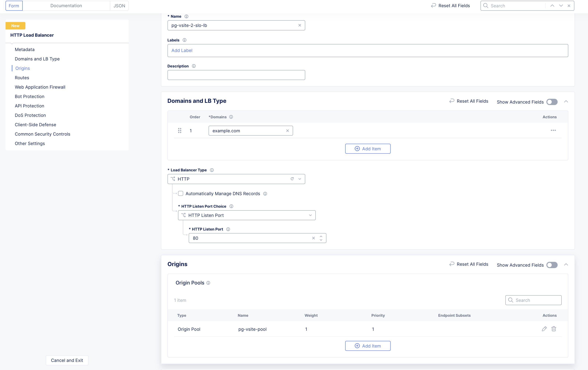Click the drag handle next to domain order 1
Screen dimensions: 588x370
pos(180,130)
